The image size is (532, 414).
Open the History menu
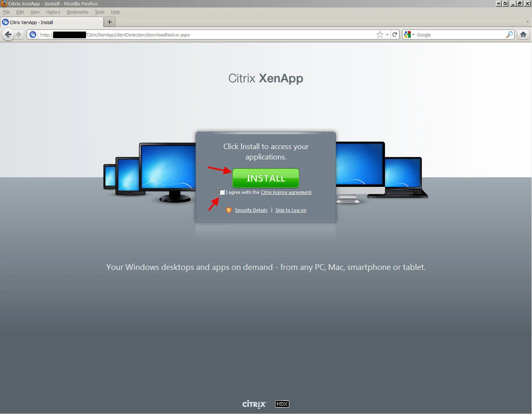pos(53,12)
